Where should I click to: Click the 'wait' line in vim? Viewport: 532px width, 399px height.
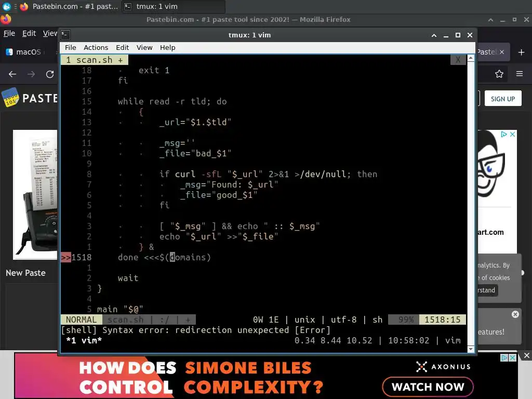pyautogui.click(x=128, y=278)
